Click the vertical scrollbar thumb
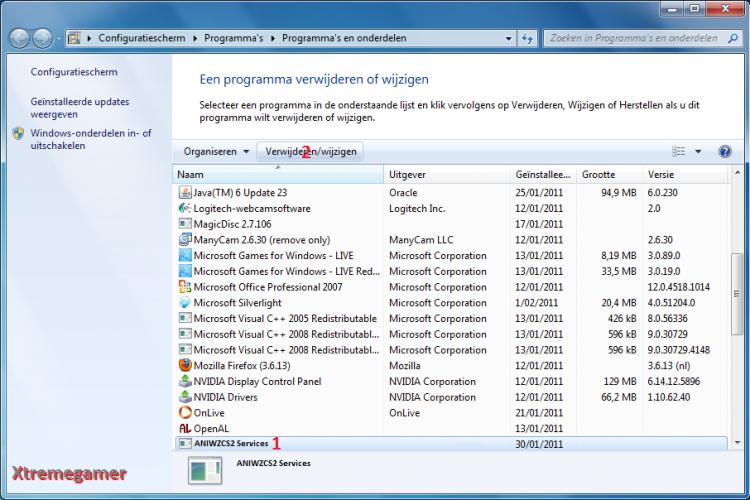The height and width of the screenshot is (500, 750). coord(737,294)
